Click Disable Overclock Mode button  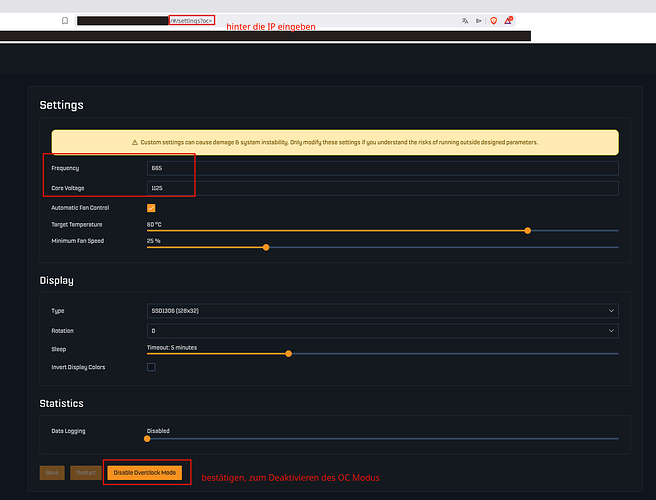tap(144, 472)
